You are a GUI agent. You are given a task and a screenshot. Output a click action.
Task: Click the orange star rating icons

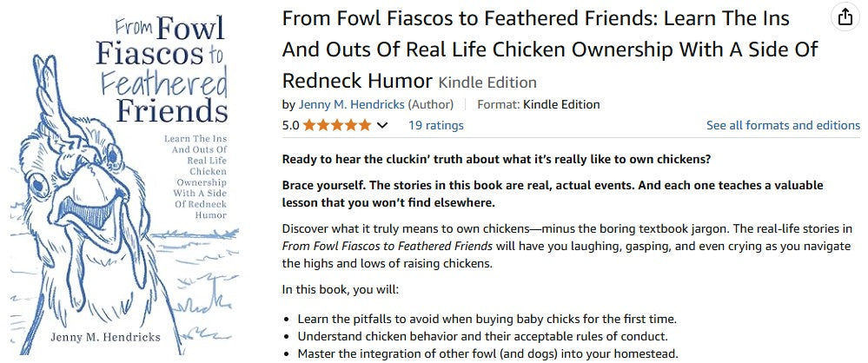337,125
